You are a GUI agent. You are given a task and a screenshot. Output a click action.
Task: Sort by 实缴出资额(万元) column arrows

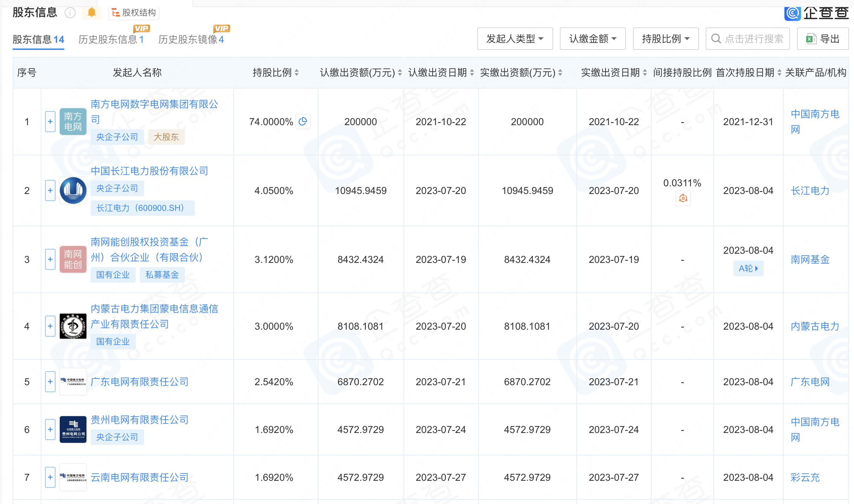[x=560, y=73]
